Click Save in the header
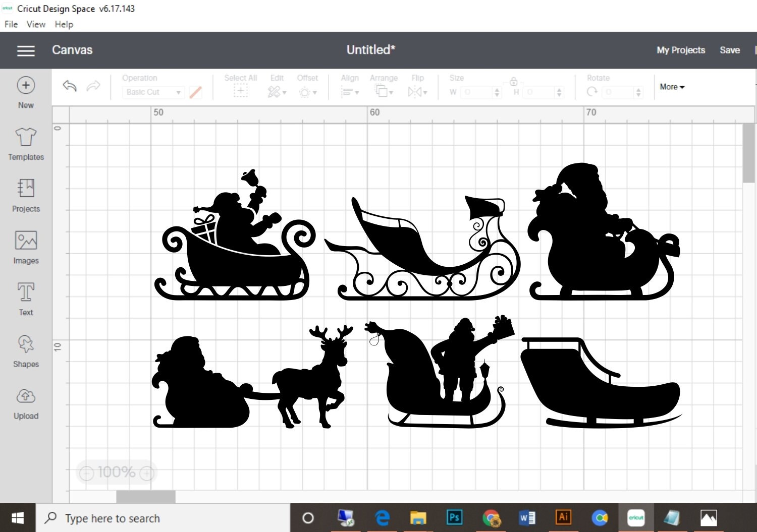757x532 pixels. pos(730,50)
